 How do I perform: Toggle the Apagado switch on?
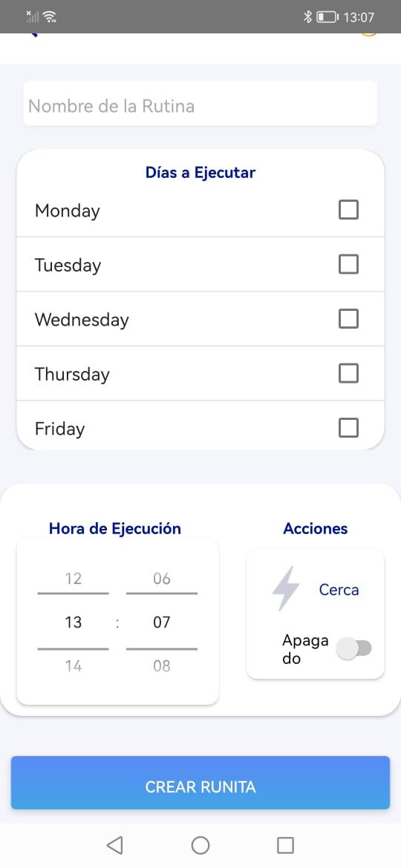pos(354,648)
